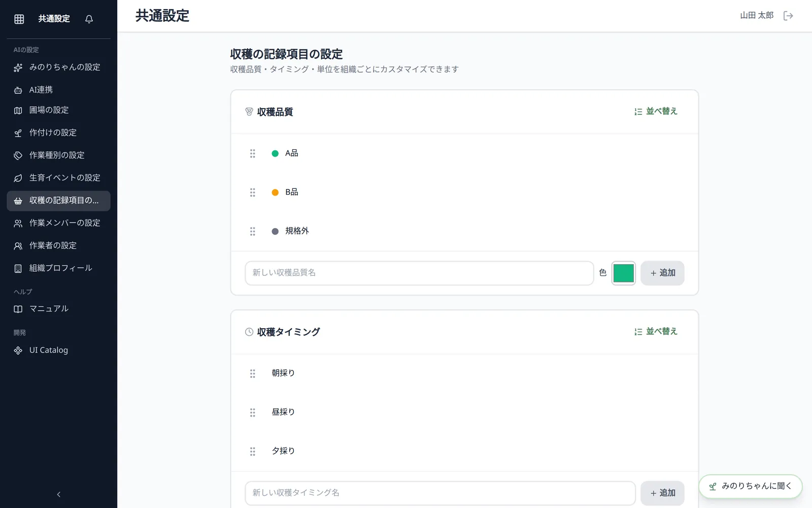
Task: Open the green color picker swatch
Action: pyautogui.click(x=623, y=273)
